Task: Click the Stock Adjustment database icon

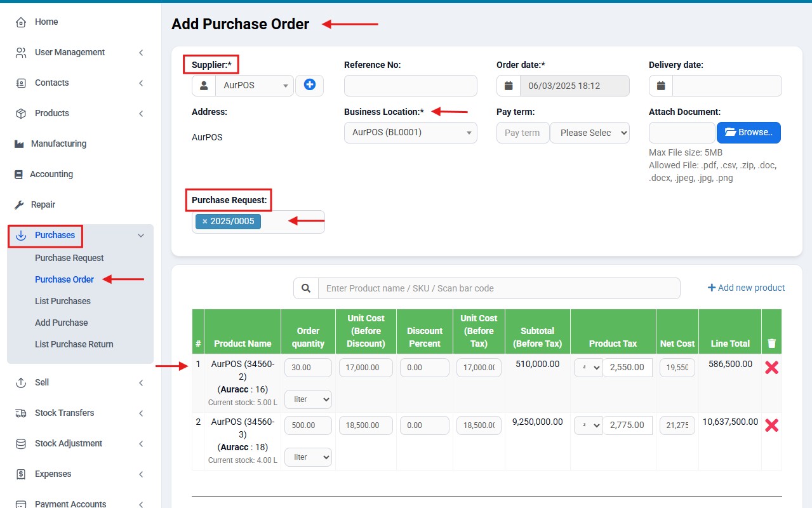Action: tap(21, 444)
